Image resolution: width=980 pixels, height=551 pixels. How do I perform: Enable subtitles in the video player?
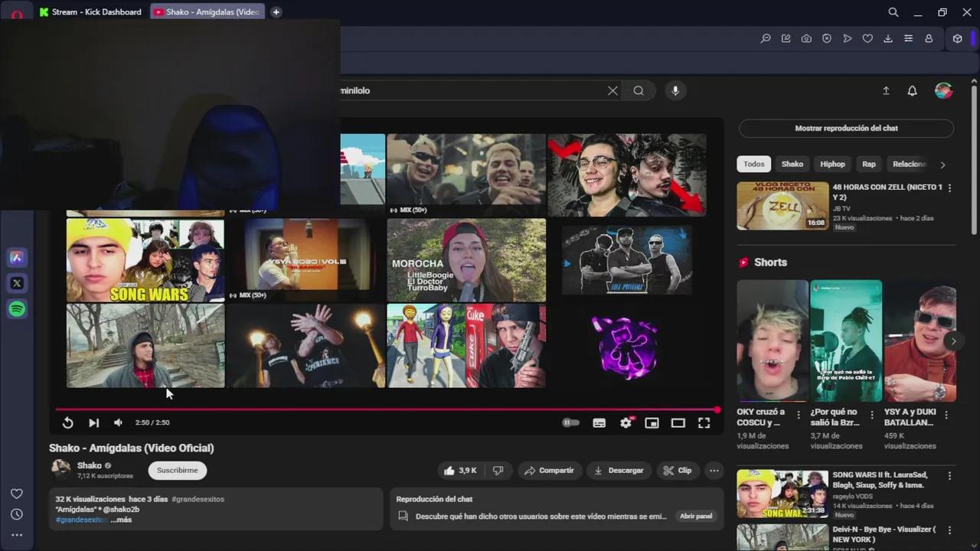(599, 422)
